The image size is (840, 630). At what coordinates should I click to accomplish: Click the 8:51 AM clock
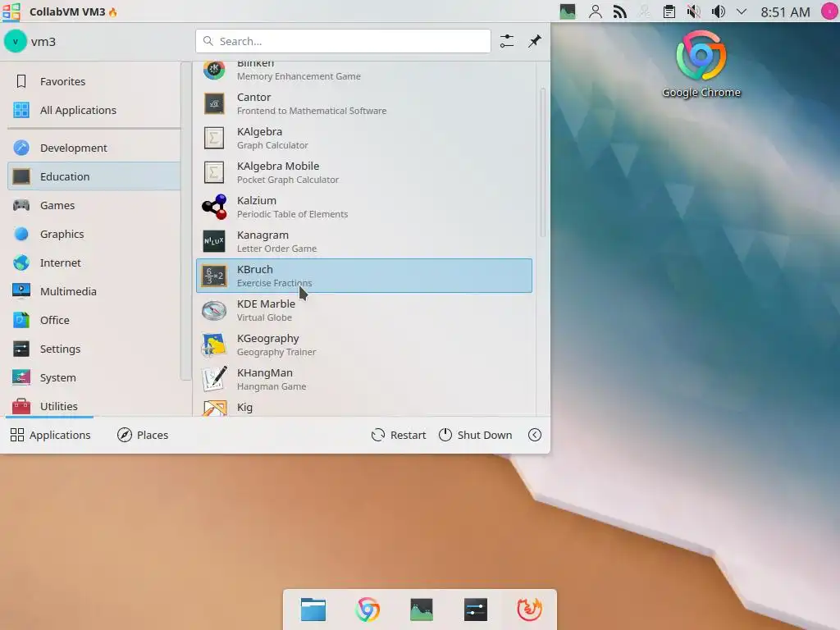(x=785, y=11)
